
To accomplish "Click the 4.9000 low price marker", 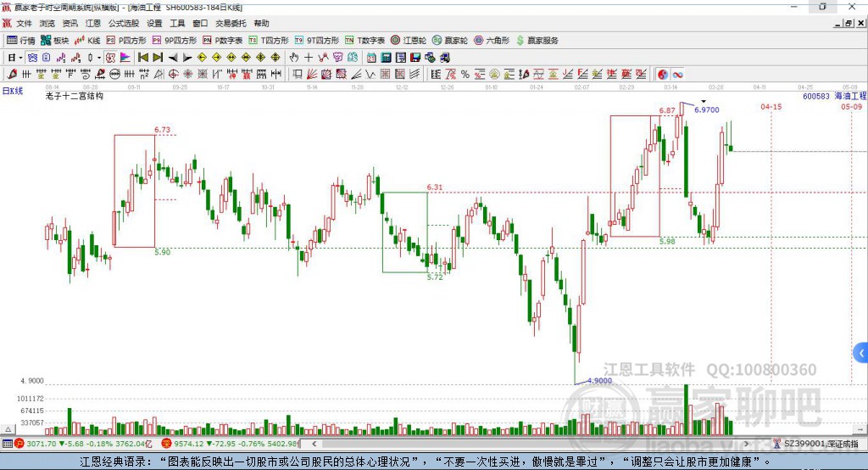I will (x=599, y=380).
